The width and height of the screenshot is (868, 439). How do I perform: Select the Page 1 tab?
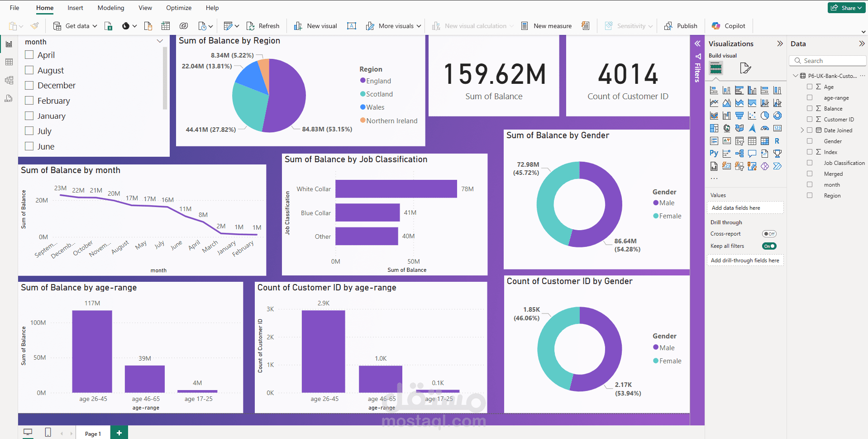[x=93, y=434]
